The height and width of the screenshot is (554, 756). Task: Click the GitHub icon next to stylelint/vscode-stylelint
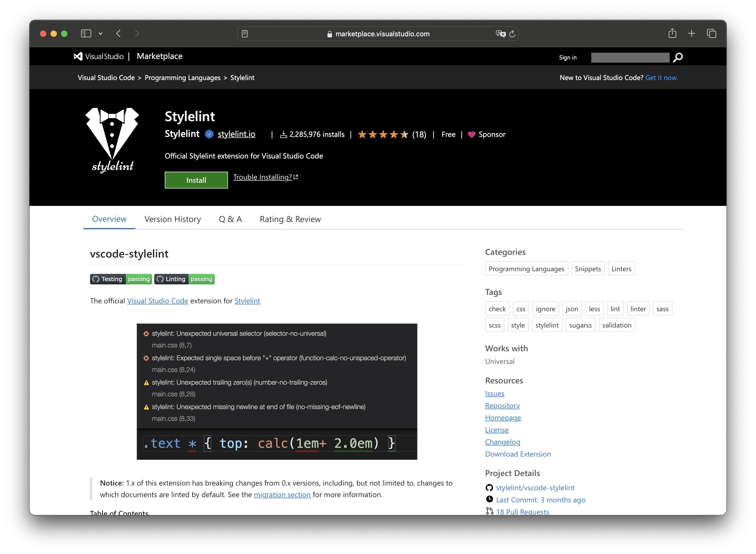pyautogui.click(x=489, y=488)
